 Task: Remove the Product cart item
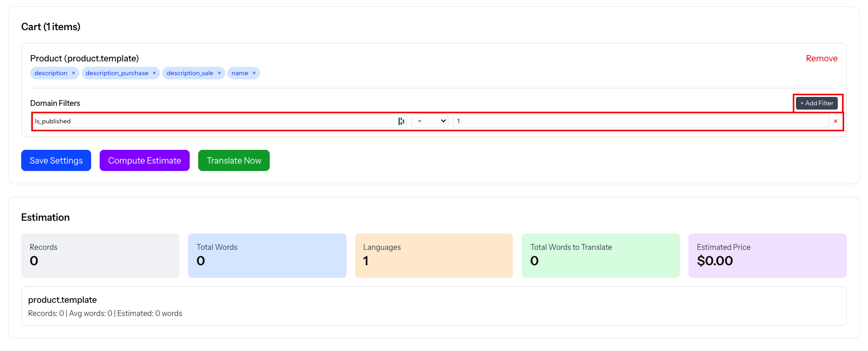[x=821, y=58]
